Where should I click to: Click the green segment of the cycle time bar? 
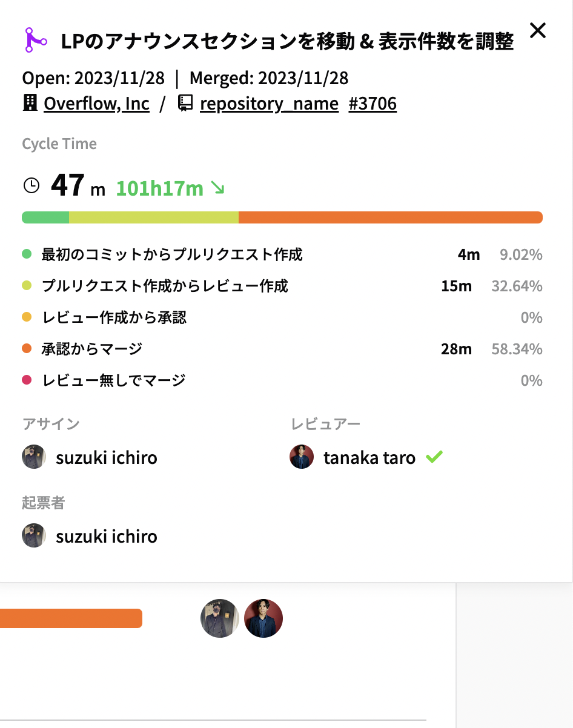click(45, 217)
